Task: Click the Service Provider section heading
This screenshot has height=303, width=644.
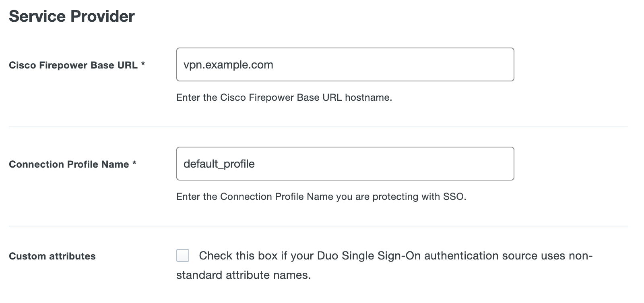Action: pyautogui.click(x=72, y=16)
